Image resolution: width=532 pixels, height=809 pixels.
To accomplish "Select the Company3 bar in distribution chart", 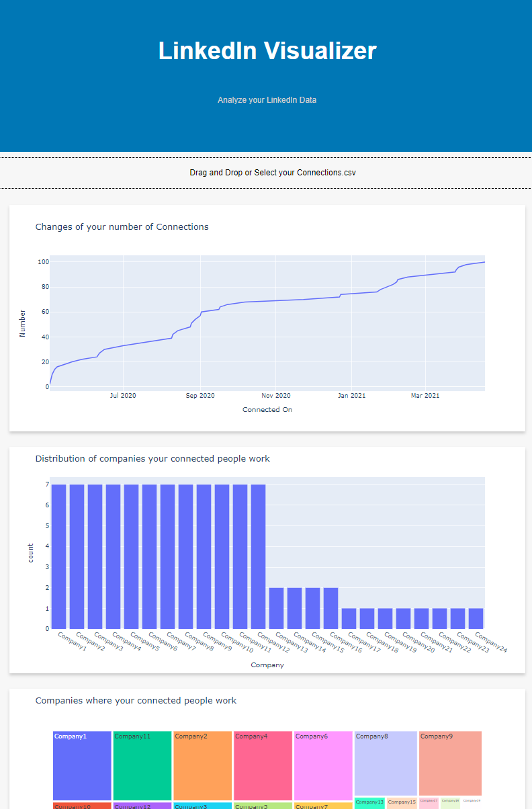I will click(95, 556).
